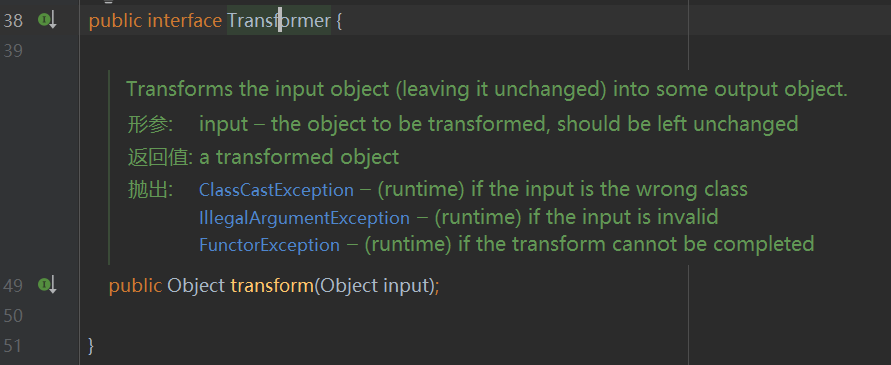Image resolution: width=891 pixels, height=365 pixels.
Task: Click the implemented-method gutter icon beside line 49
Action: click(47, 285)
